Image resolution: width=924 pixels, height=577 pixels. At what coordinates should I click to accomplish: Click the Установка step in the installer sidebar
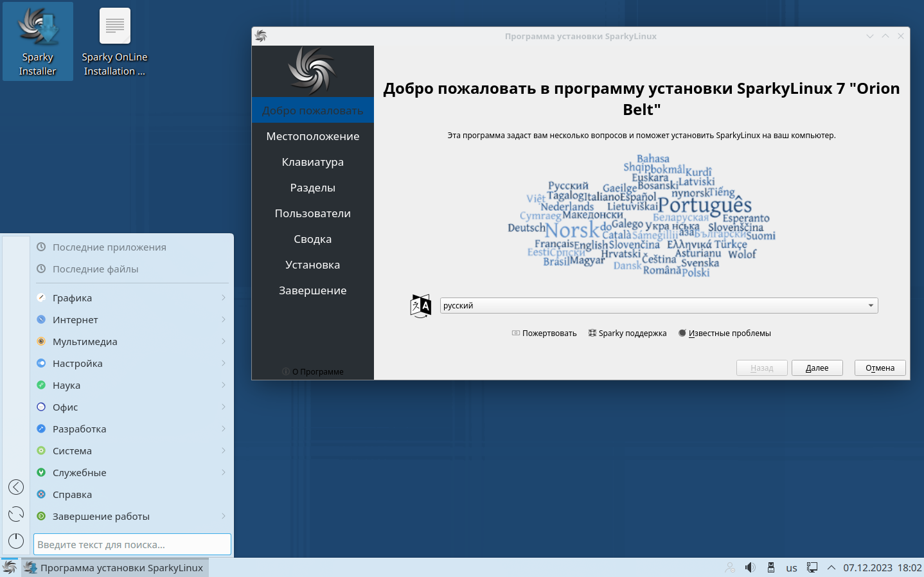(x=313, y=265)
